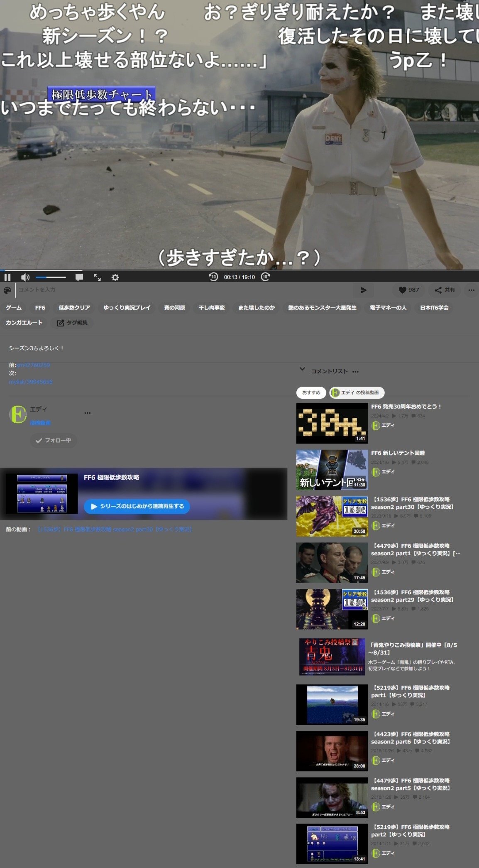This screenshot has width=479, height=868.
Task: Skip forward 10 seconds
Action: click(265, 277)
